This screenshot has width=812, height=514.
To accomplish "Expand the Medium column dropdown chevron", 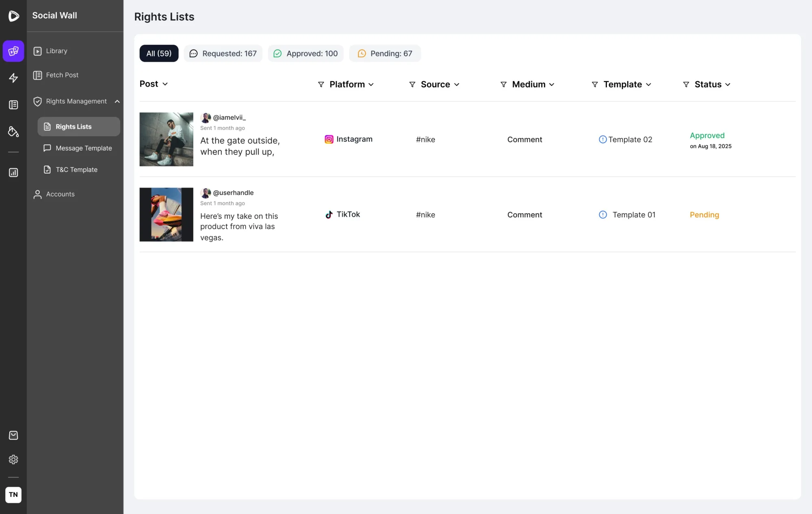I will pos(552,85).
